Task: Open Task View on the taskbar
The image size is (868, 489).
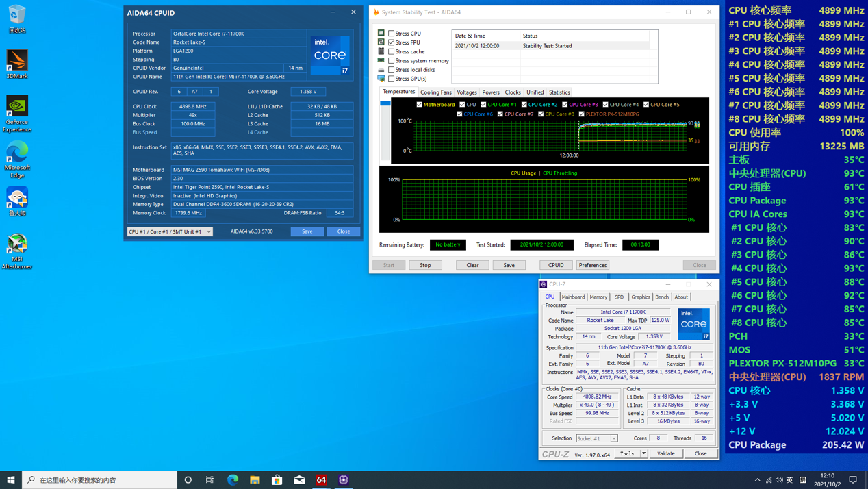Action: [x=210, y=480]
